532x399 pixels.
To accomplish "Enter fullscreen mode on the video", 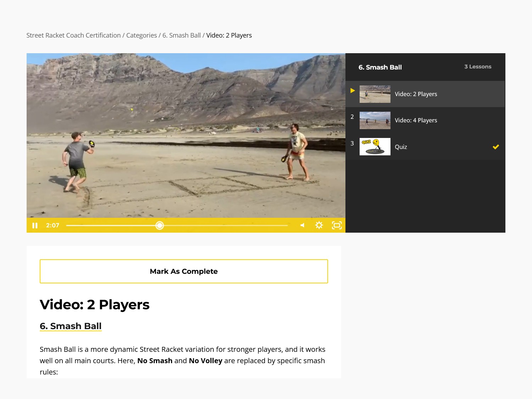I will 337,225.
